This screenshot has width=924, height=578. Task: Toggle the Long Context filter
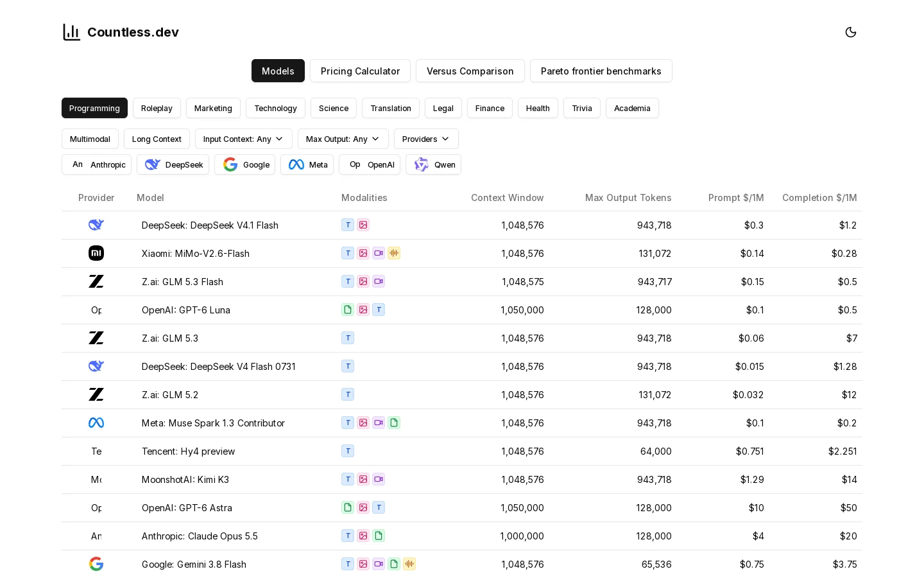[x=157, y=139]
